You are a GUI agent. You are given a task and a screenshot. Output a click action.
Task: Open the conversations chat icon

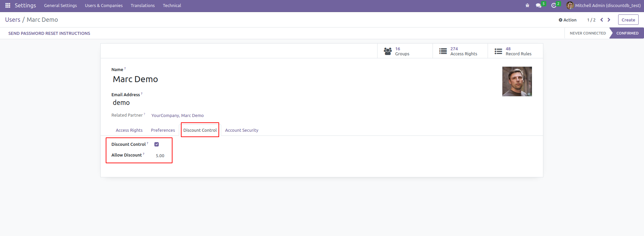pos(539,5)
